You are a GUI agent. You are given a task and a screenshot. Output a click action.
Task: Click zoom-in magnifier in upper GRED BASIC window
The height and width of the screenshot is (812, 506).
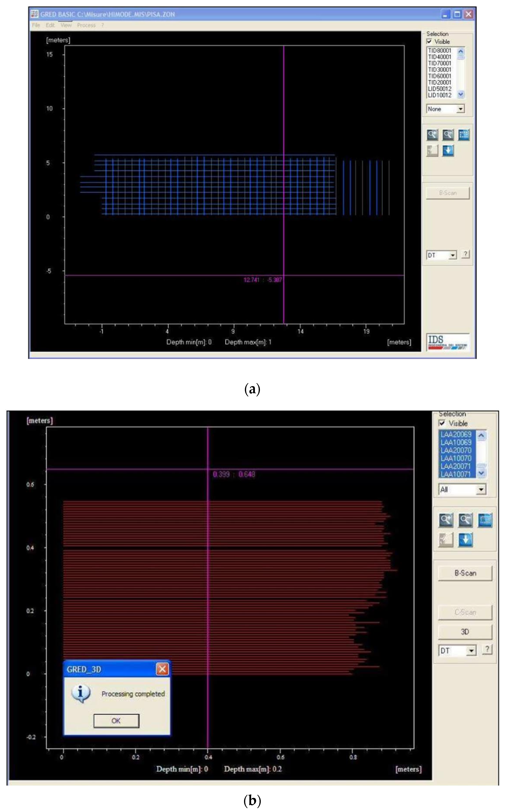click(432, 135)
